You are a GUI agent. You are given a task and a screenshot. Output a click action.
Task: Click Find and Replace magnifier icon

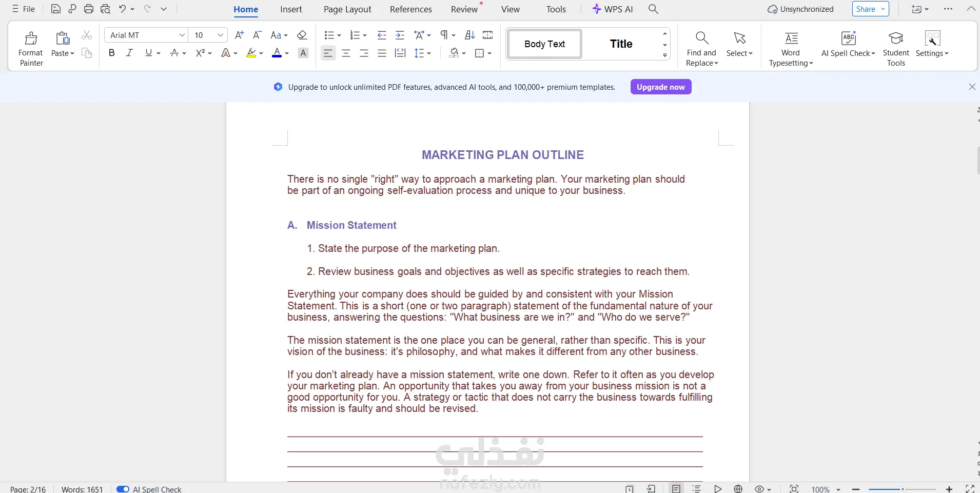[x=702, y=38]
